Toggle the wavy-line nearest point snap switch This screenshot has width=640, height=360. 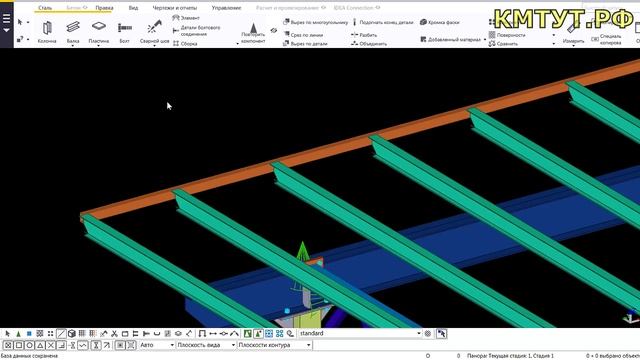pos(83,345)
